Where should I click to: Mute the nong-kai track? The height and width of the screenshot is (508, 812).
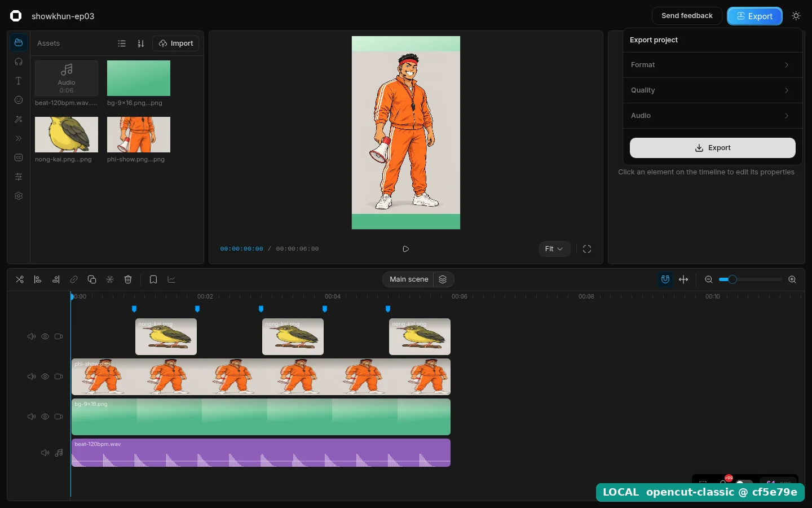tap(32, 336)
